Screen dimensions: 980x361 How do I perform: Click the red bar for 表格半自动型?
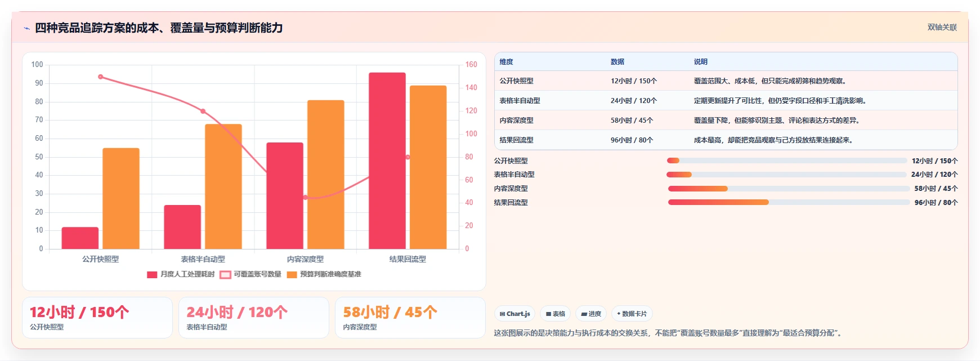click(182, 227)
